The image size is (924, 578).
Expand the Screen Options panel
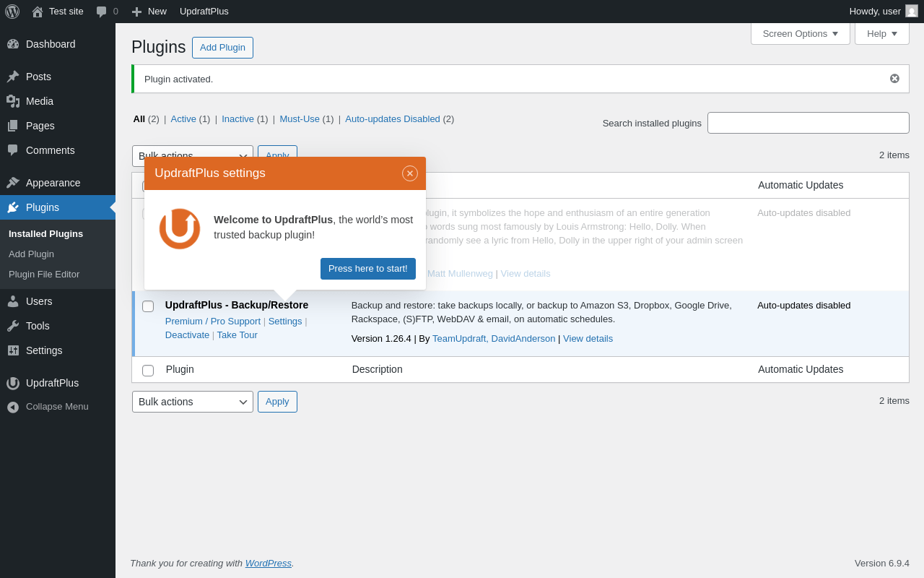click(801, 33)
